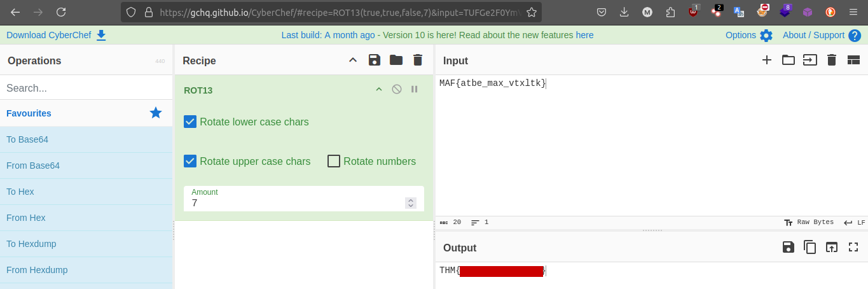This screenshot has height=289, width=868.
Task: Clear input and output with trash icon
Action: pyautogui.click(x=831, y=60)
